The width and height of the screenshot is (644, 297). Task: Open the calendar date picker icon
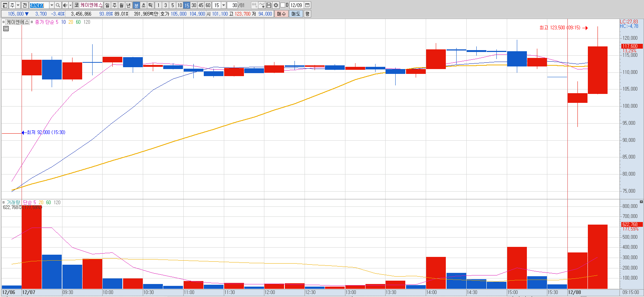pyautogui.click(x=307, y=5)
